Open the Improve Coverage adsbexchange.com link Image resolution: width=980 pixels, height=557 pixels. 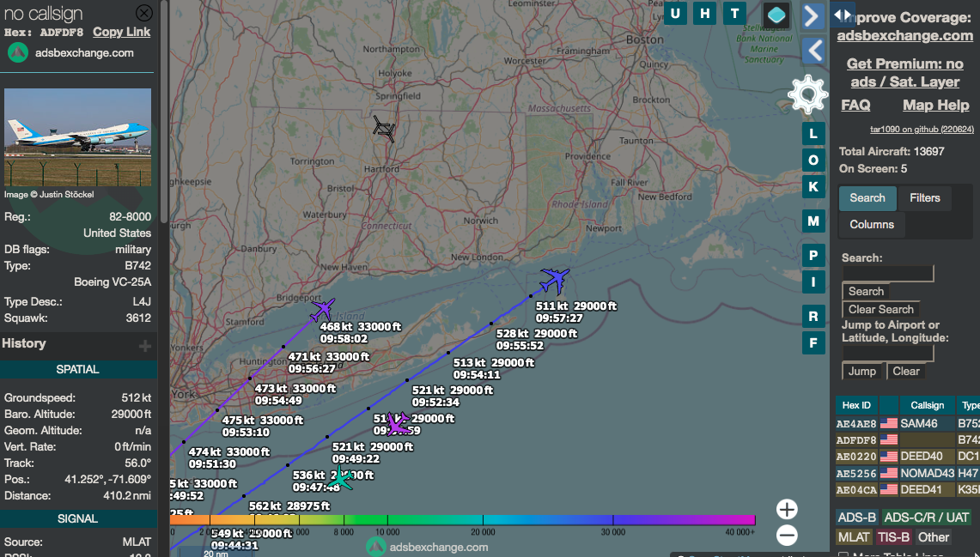(905, 35)
